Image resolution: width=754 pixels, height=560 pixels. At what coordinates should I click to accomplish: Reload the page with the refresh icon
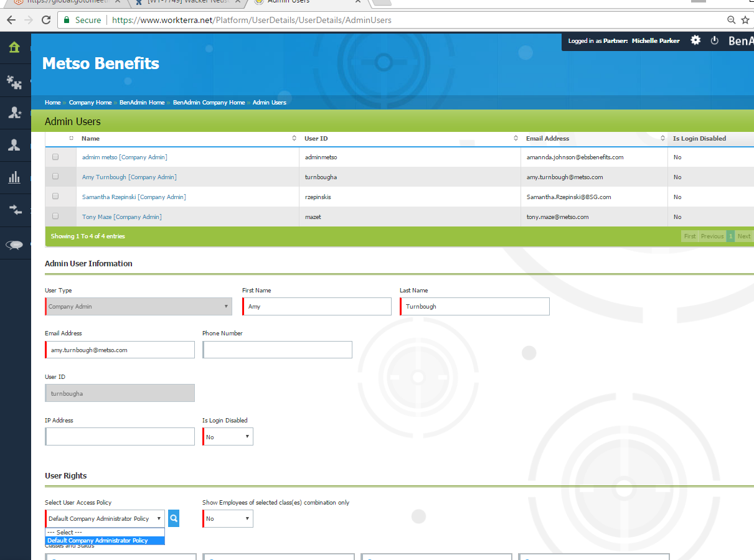46,20
